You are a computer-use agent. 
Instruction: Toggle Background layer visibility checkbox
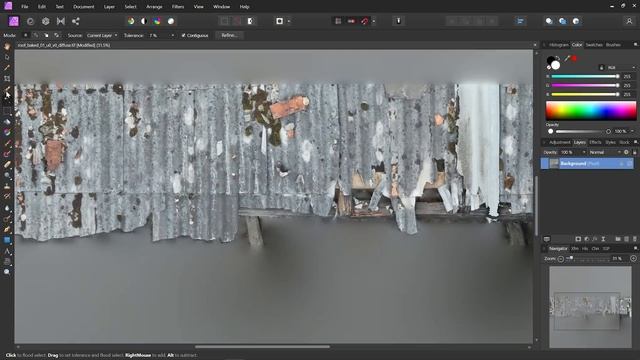click(x=629, y=164)
